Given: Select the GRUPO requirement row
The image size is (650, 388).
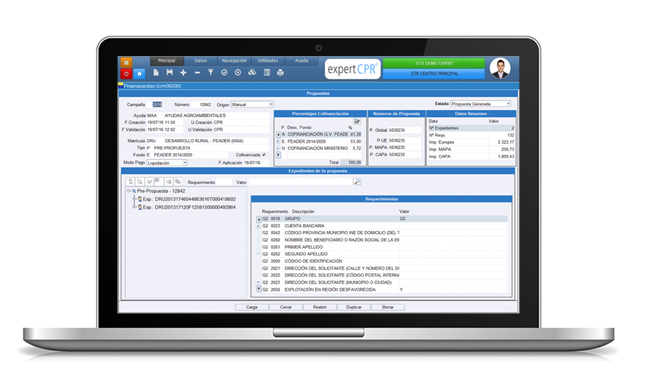Looking at the screenshot, I should tap(382, 218).
